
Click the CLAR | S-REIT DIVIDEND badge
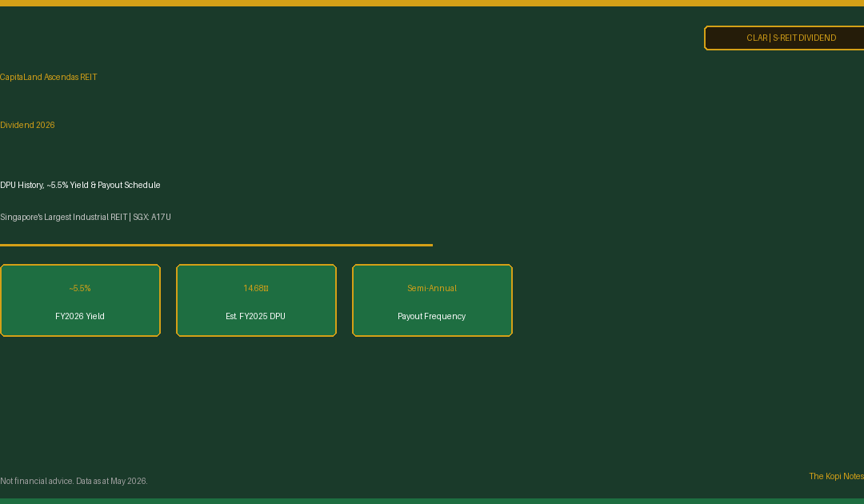[784, 38]
